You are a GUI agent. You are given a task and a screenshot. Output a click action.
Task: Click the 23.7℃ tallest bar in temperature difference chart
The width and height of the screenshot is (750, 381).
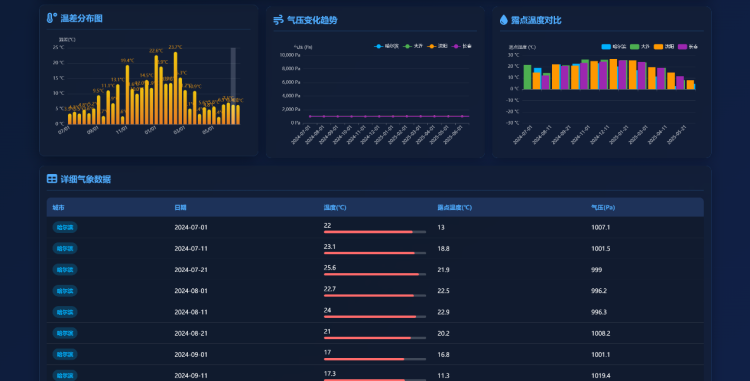176,88
